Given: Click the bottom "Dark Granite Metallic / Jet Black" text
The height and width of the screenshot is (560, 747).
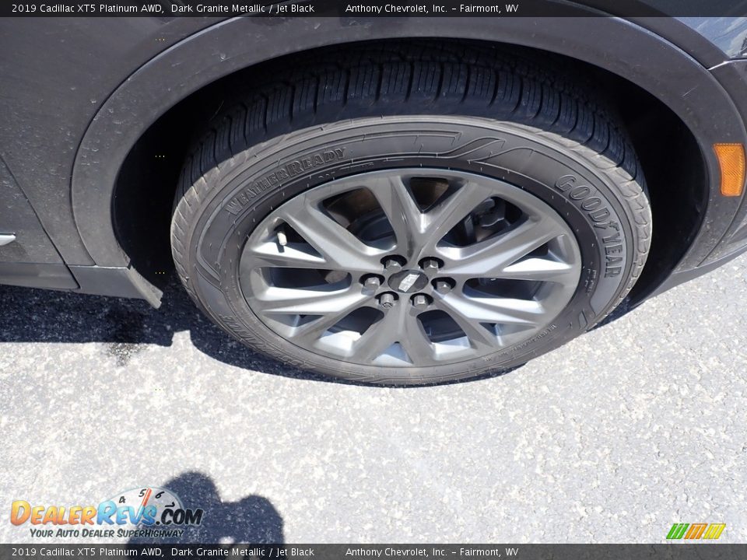Looking at the screenshot, I should 243,552.
